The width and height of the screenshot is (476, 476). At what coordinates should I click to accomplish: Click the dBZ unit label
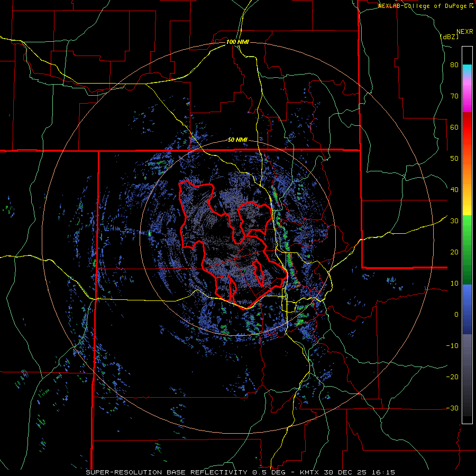pyautogui.click(x=450, y=37)
